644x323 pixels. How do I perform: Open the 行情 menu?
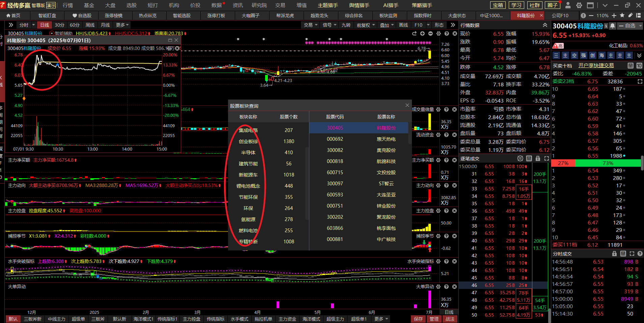(x=68, y=5)
